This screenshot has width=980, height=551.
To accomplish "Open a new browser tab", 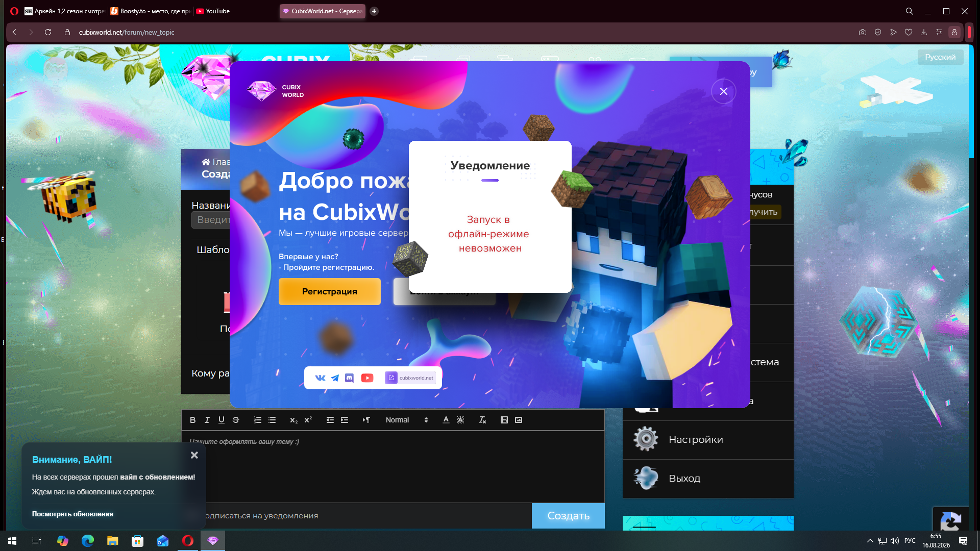I will click(x=374, y=11).
